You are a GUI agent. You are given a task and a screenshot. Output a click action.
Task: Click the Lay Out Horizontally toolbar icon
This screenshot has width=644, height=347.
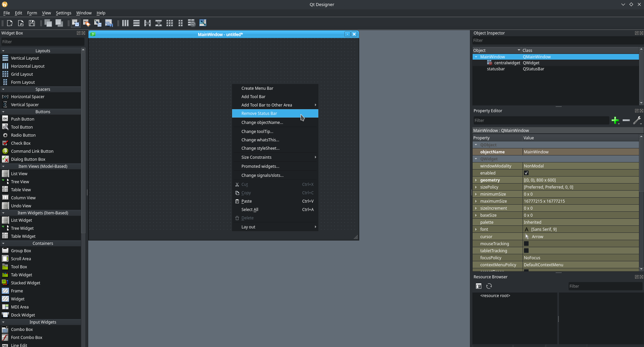(x=125, y=23)
